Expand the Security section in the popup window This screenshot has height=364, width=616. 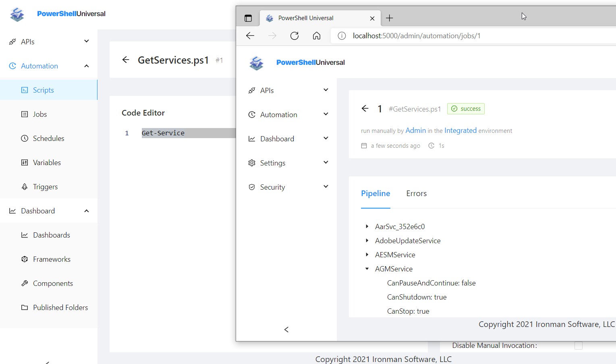pos(326,186)
